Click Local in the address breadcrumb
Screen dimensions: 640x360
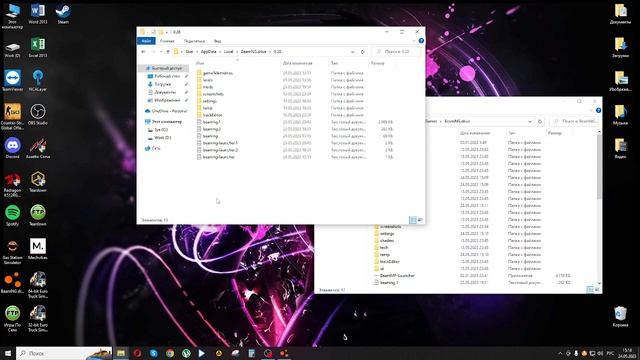coord(229,52)
